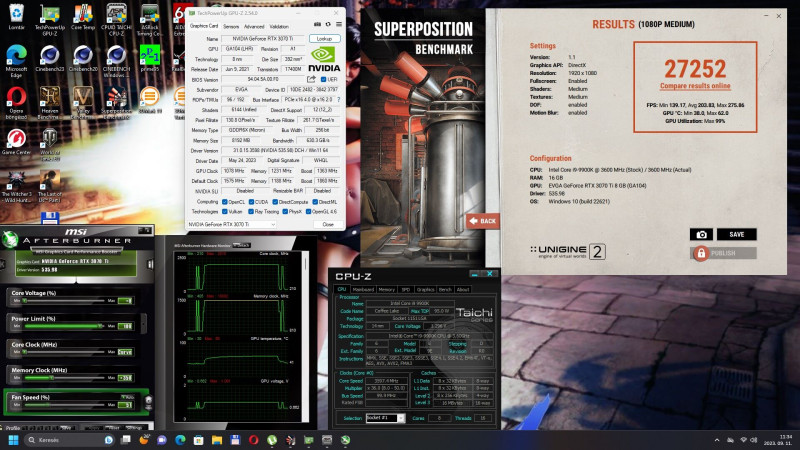Screen dimensions: 800x450
Task: Open Windows Start menu
Action: tap(13, 440)
